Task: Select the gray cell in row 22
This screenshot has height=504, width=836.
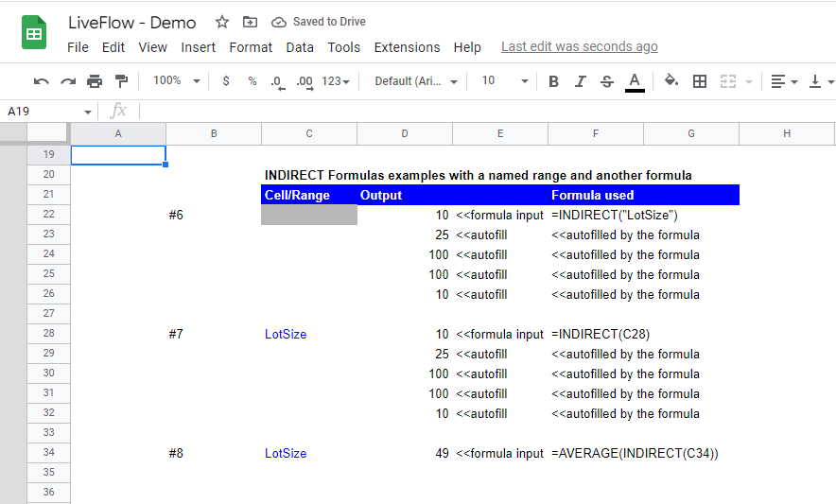Action: tap(309, 215)
